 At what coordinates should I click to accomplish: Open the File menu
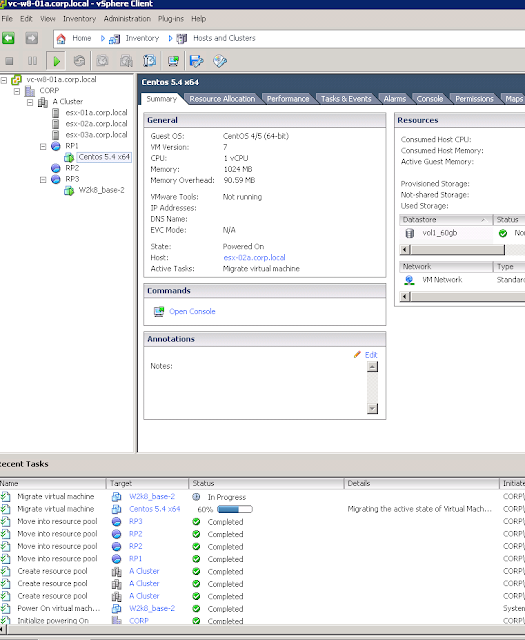click(7, 19)
